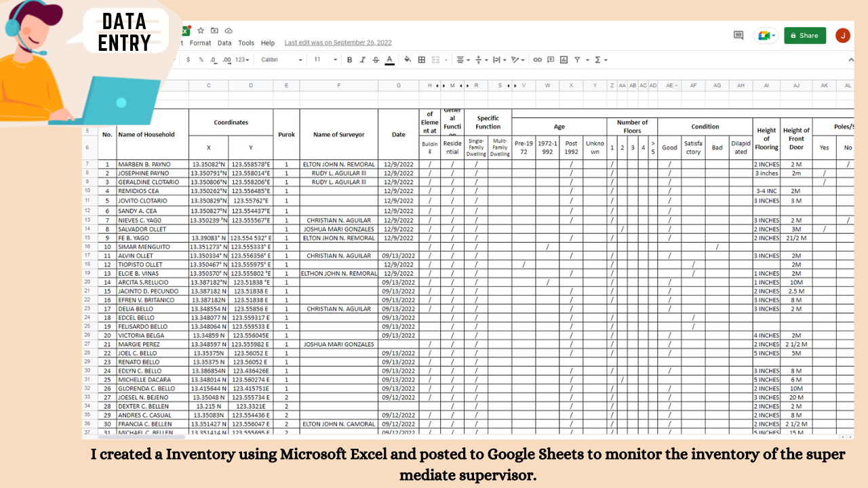Toggle italic formatting

point(363,60)
